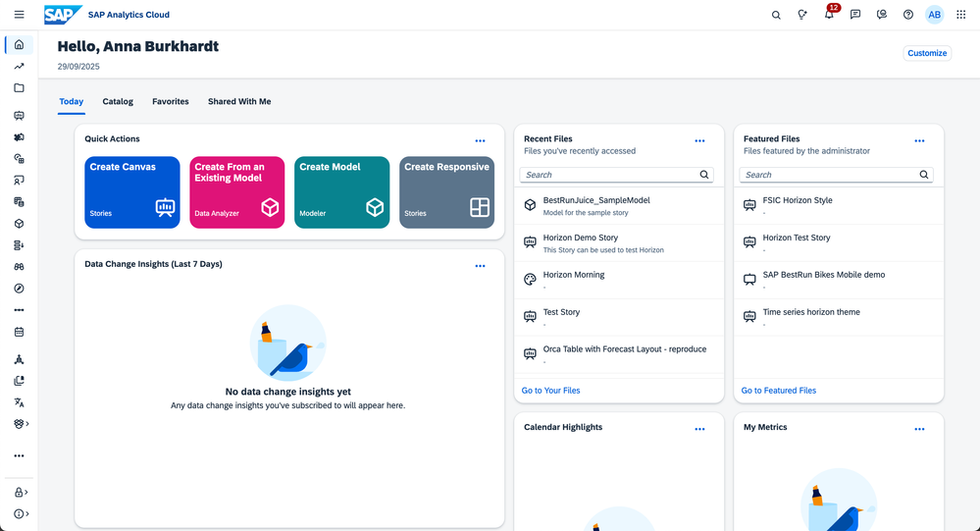Click the Calendar icon in sidebar
This screenshot has width=980, height=531.
19,333
